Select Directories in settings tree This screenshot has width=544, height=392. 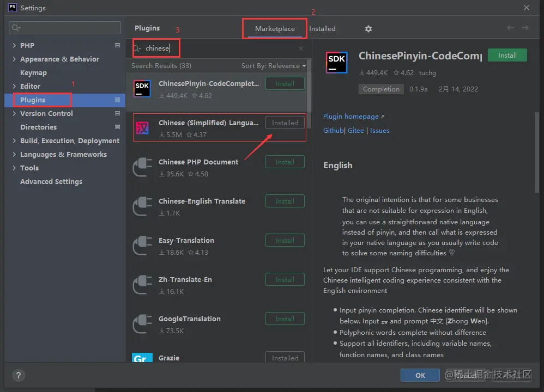point(38,127)
